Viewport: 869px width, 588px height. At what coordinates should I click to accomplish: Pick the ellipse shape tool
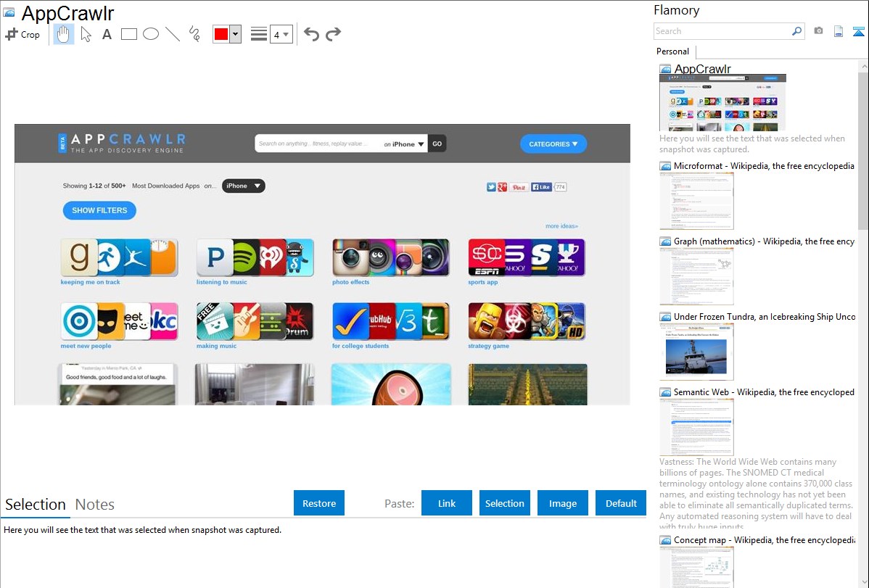tap(151, 34)
